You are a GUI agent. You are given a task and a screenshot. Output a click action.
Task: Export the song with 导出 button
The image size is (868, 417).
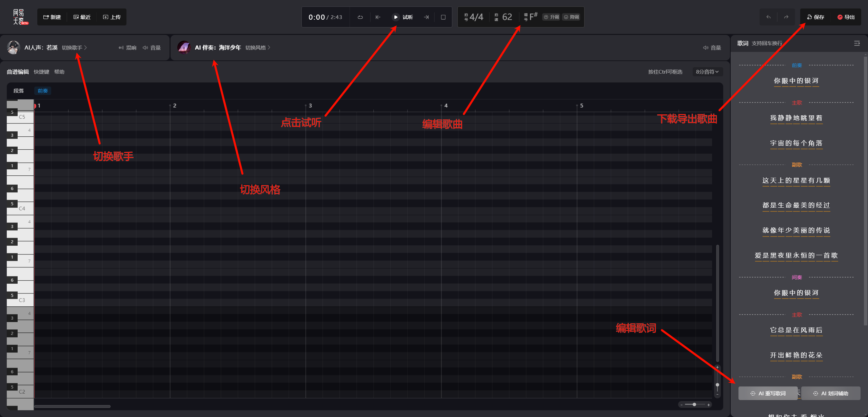tap(846, 17)
